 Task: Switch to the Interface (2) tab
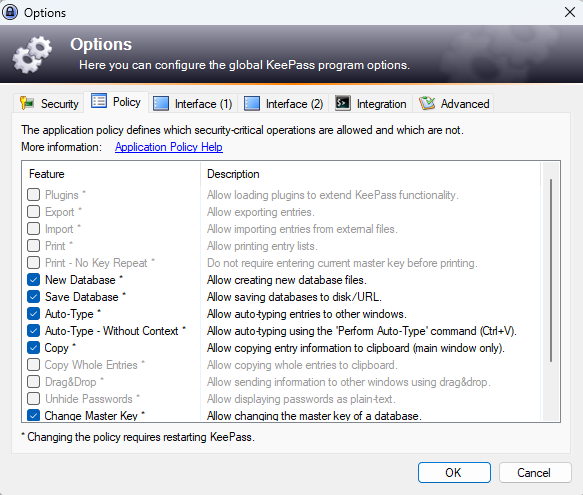point(283,103)
